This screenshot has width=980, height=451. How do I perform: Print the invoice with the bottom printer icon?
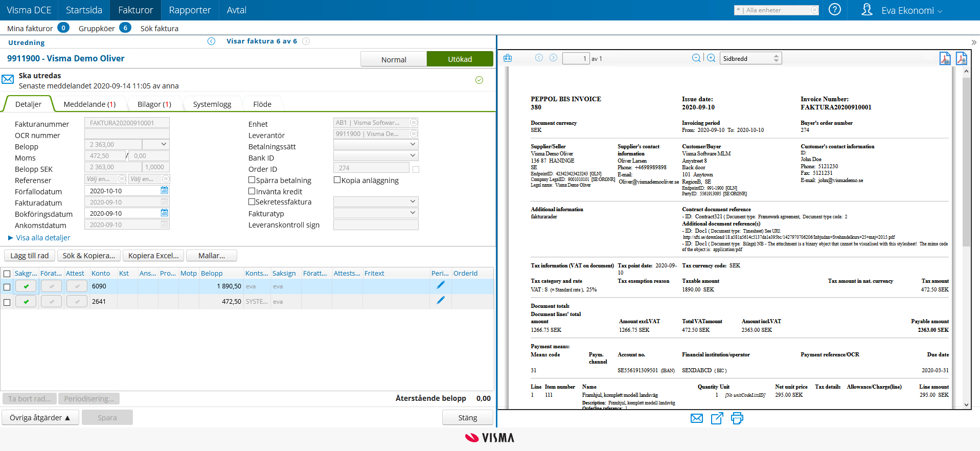pos(737,418)
